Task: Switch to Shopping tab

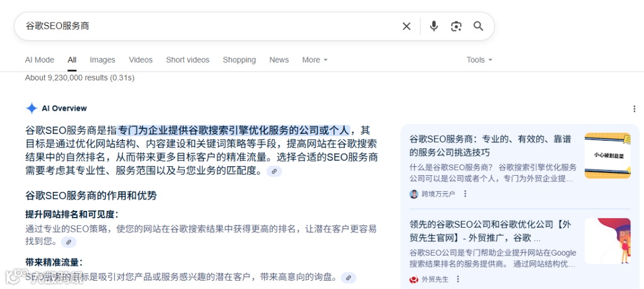Action: click(239, 60)
